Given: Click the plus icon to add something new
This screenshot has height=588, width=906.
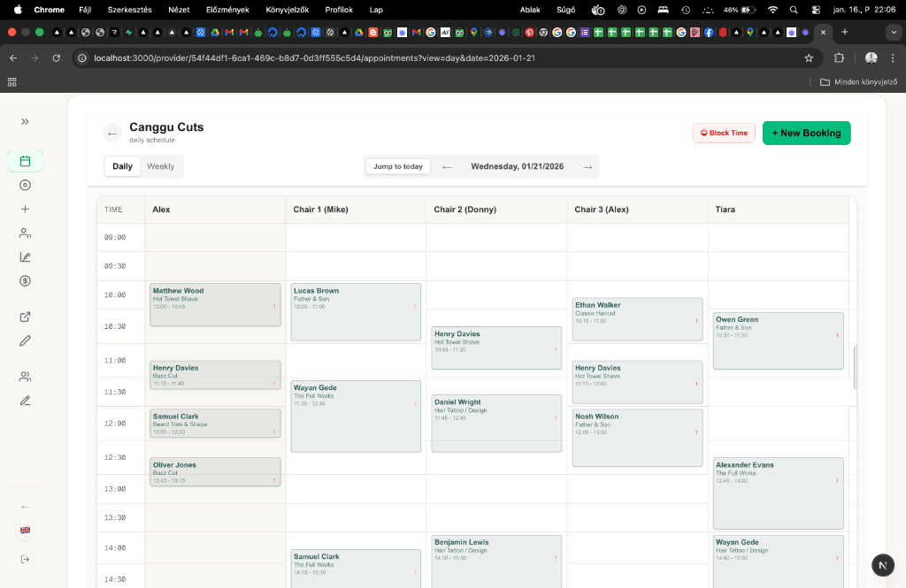Looking at the screenshot, I should point(25,209).
